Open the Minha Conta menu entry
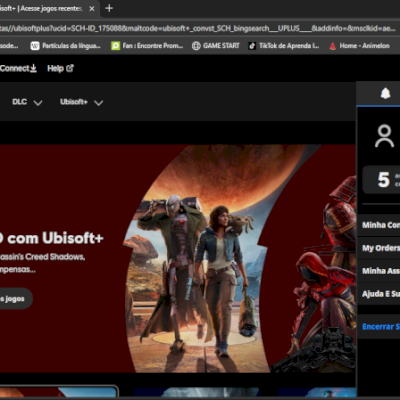400x400 pixels. click(379, 225)
